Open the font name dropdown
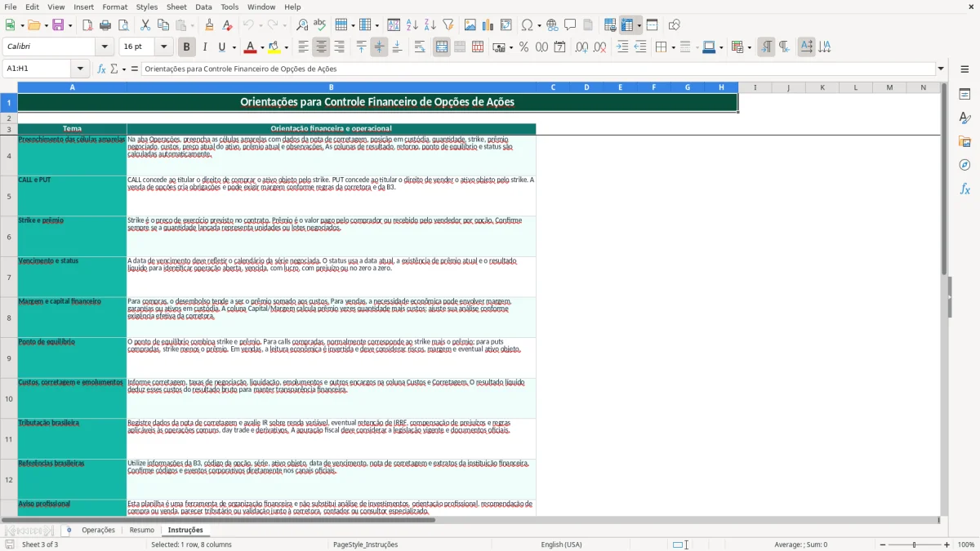Viewport: 980px width, 551px height. tap(105, 47)
